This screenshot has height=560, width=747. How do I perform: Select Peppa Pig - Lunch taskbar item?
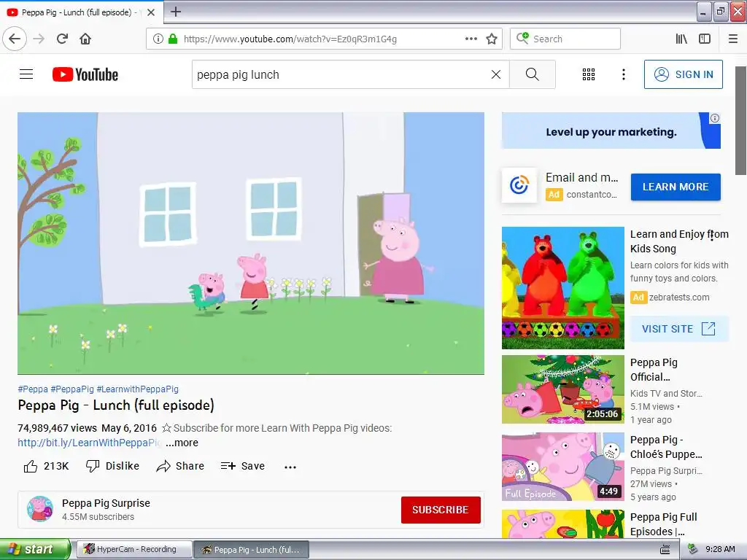(252, 549)
